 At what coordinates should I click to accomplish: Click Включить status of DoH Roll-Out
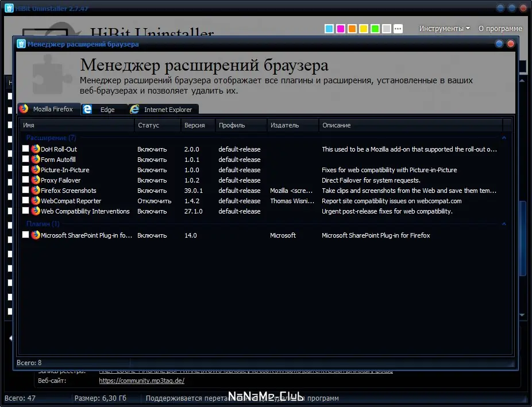[152, 149]
